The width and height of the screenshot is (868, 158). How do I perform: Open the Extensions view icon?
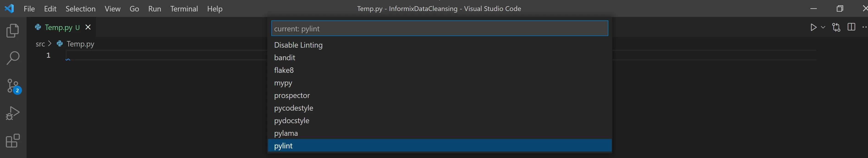(x=13, y=141)
